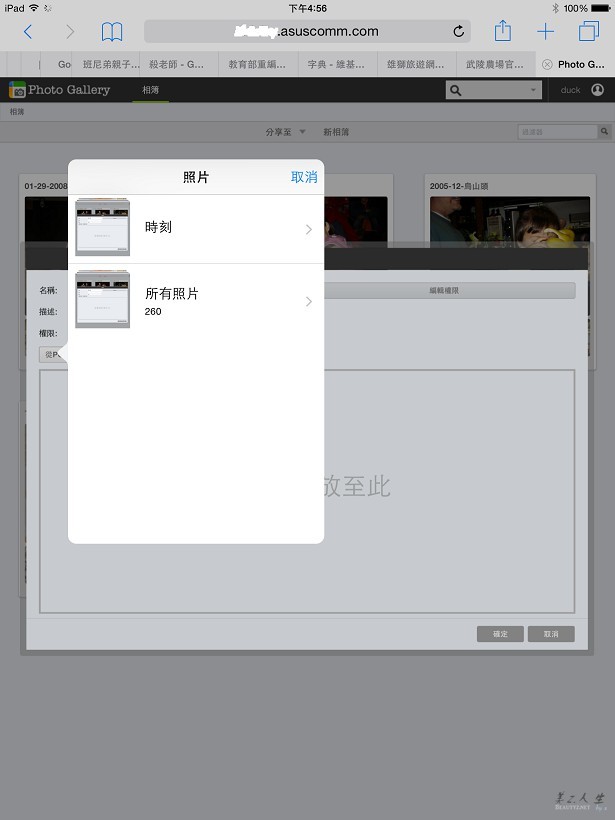The image size is (615, 820).
Task: Click the 權限 label in the dialog
Action: point(48,333)
